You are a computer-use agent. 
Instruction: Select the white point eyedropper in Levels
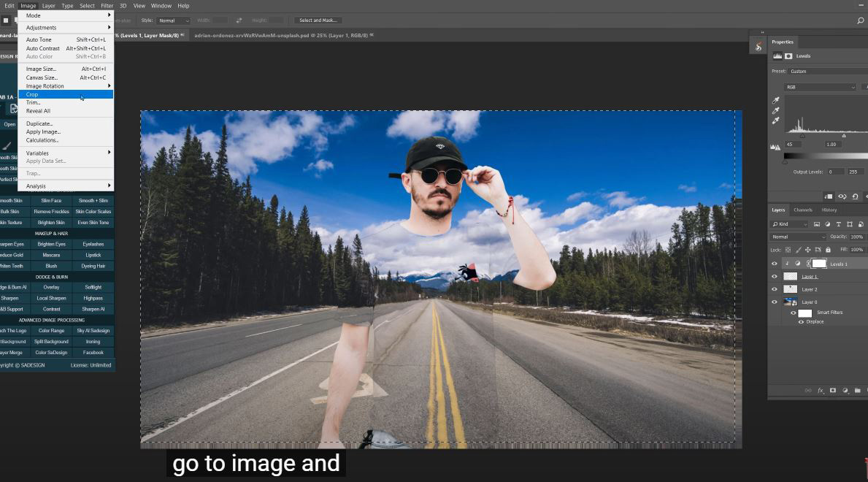(775, 120)
